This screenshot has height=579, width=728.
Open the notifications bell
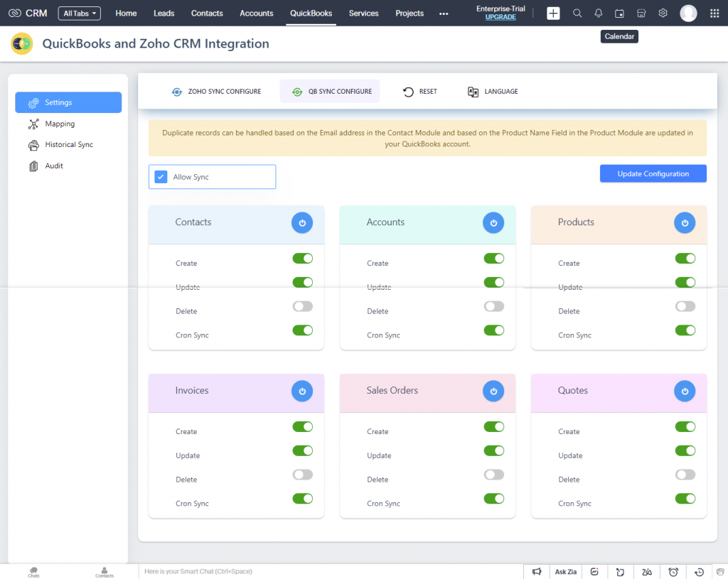pyautogui.click(x=599, y=13)
